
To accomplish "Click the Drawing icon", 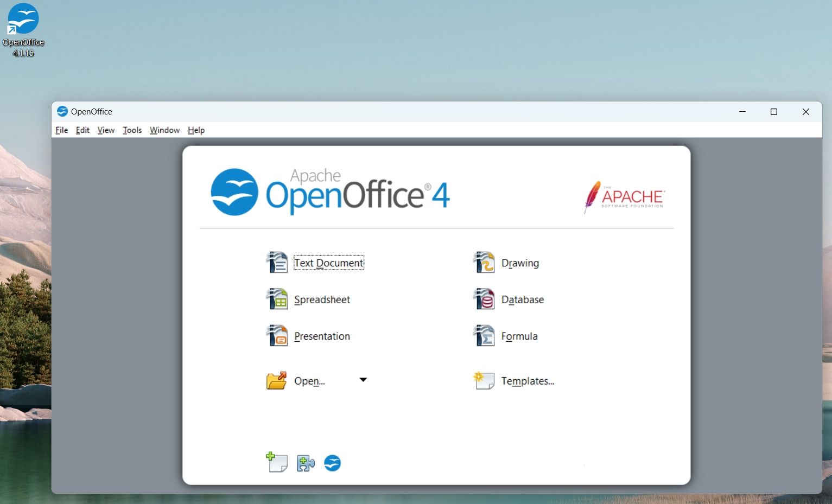I will (484, 263).
